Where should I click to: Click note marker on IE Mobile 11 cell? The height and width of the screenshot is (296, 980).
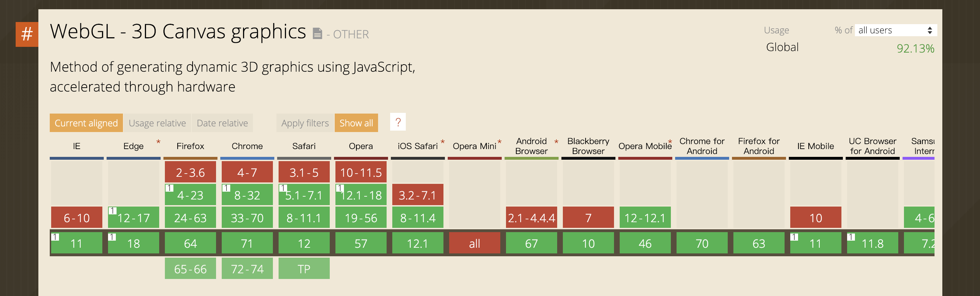pyautogui.click(x=795, y=237)
